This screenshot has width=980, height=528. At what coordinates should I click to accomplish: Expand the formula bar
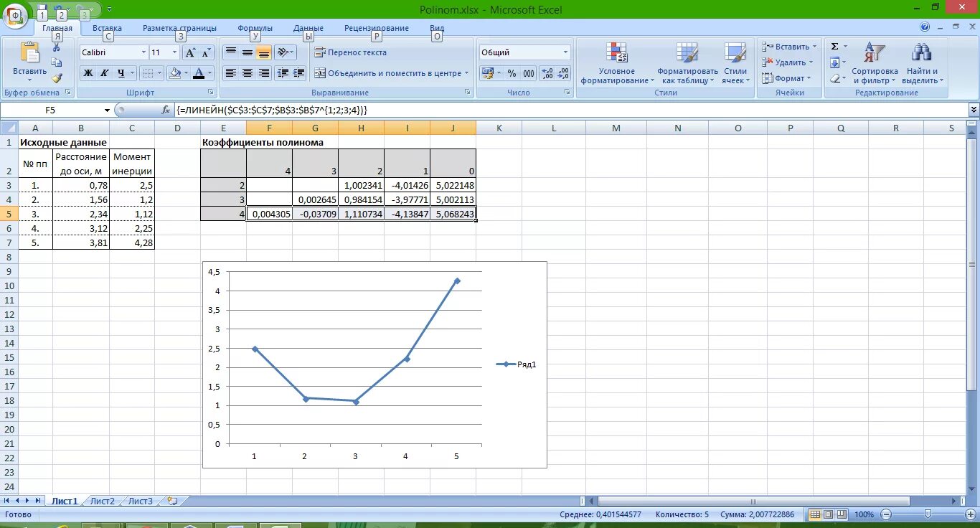pos(974,110)
